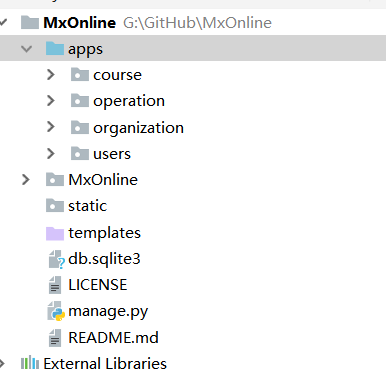Screen dimensions: 386x369
Task: Click the purple templates folder icon
Action: tap(55, 233)
